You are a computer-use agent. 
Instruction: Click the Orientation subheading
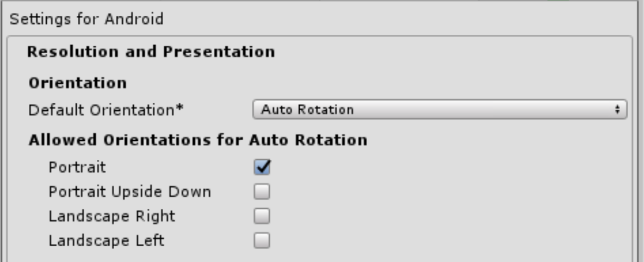pos(77,83)
